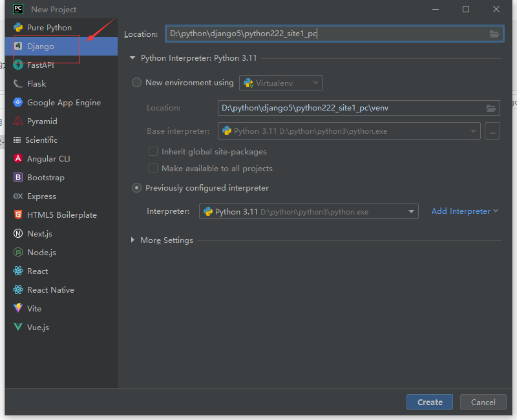Click the Pyramid framework icon
The height and width of the screenshot is (420, 517).
[18, 121]
